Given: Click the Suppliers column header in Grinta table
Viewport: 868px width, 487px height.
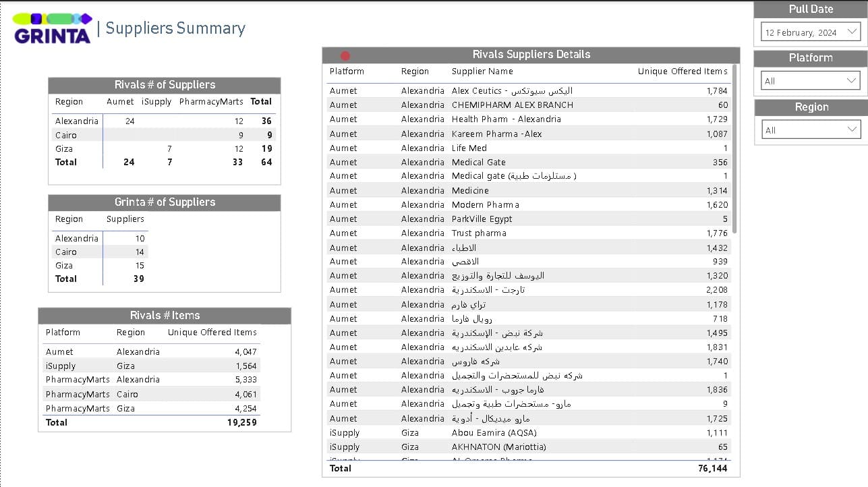Looking at the screenshot, I should (125, 219).
